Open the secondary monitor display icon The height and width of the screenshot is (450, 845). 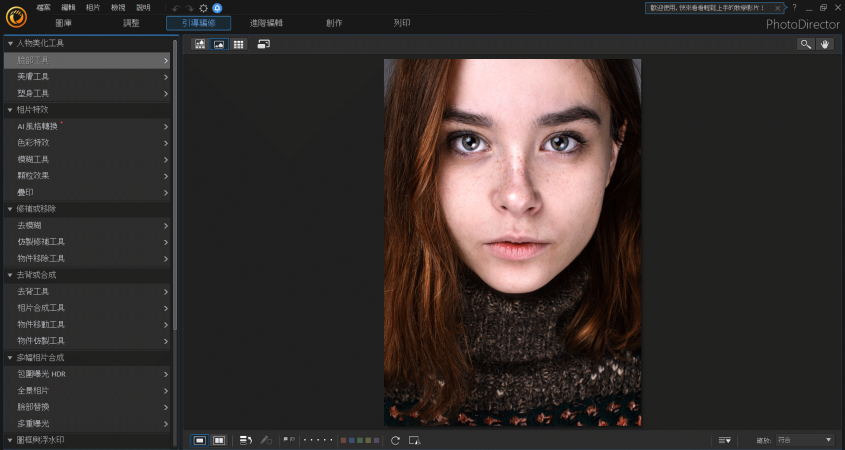tap(264, 44)
